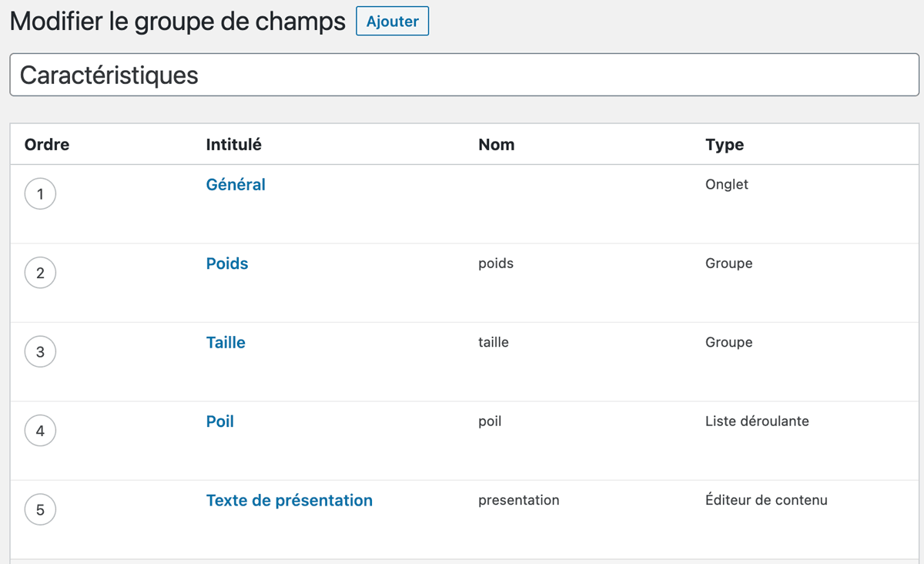Screen dimensions: 924x564
Task: Click the poids field name cell
Action: 496,264
